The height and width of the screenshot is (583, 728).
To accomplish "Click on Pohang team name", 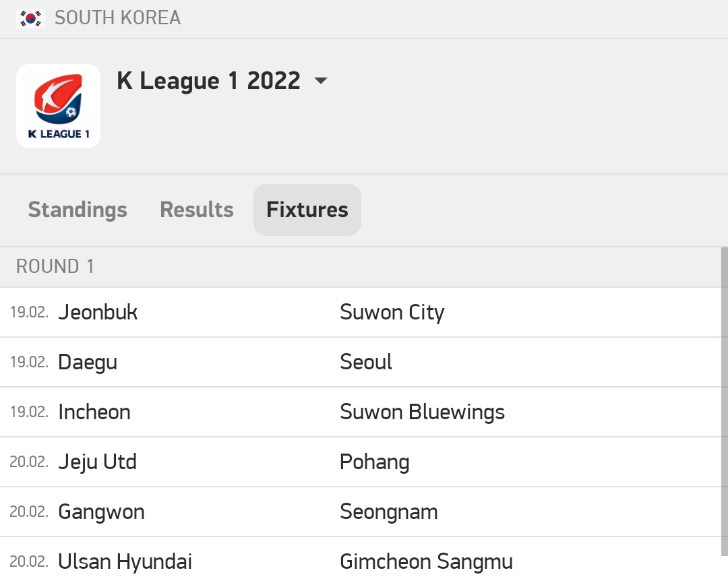I will pos(375,462).
